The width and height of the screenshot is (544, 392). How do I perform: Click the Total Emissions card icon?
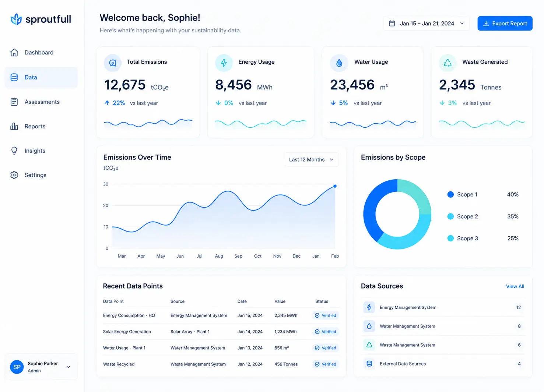coord(113,63)
